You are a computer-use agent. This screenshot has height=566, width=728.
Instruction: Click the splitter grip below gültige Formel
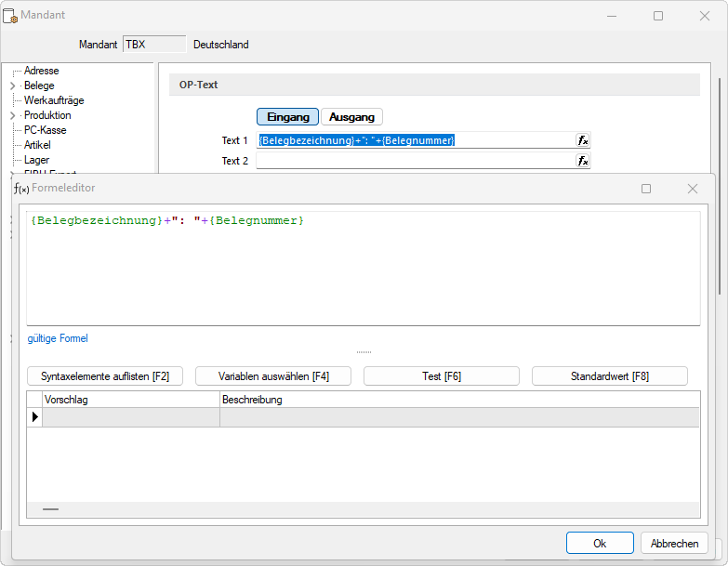pyautogui.click(x=364, y=352)
